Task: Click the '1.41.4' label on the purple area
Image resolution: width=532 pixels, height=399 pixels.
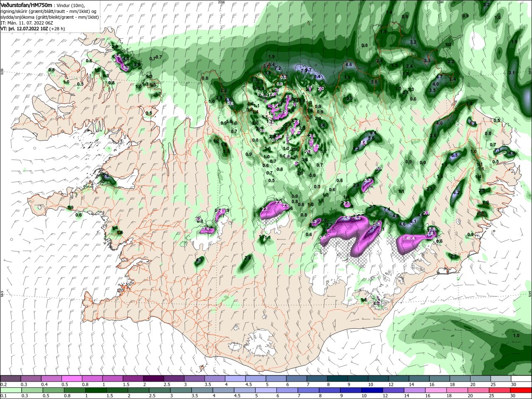Action: pyautogui.click(x=409, y=238)
